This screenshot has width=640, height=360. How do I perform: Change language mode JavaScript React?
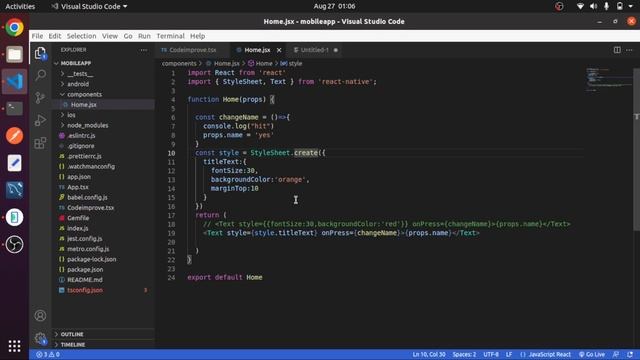coord(549,355)
